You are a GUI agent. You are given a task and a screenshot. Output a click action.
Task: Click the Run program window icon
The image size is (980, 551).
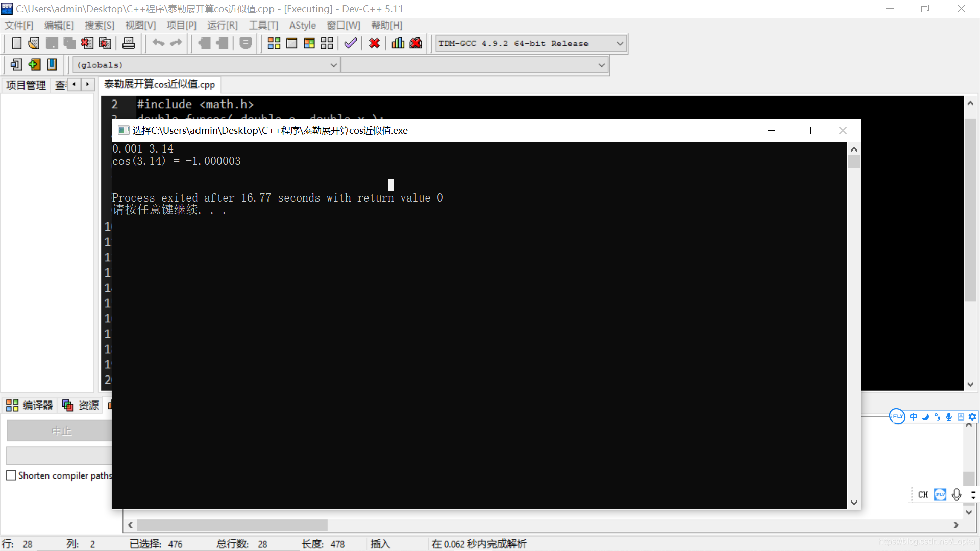coord(291,43)
